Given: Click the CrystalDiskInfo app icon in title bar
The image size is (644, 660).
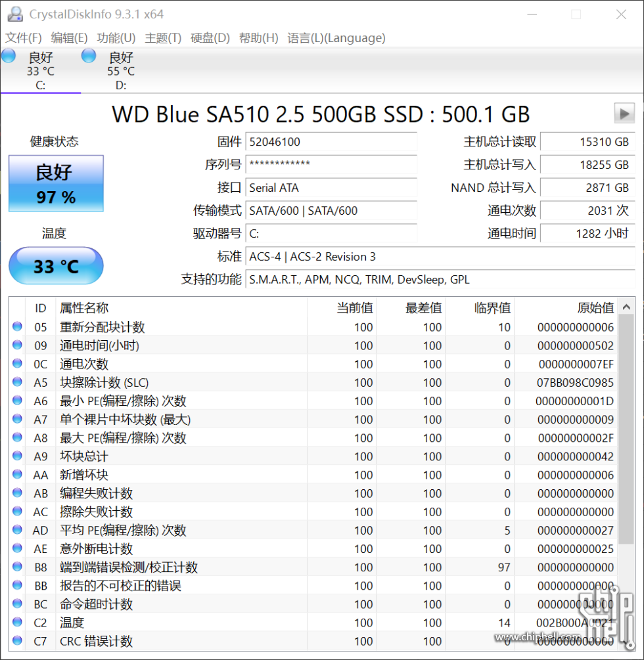Looking at the screenshot, I should (x=15, y=14).
